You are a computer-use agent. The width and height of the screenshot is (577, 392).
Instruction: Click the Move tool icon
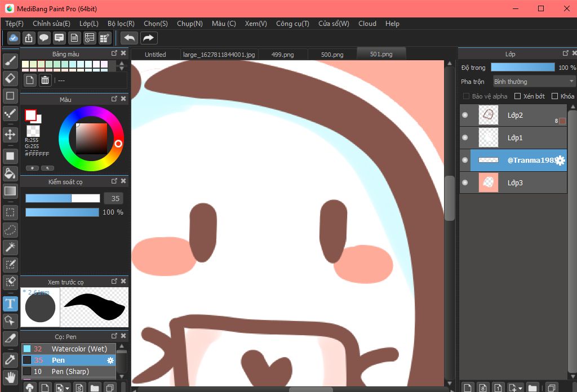tap(10, 134)
